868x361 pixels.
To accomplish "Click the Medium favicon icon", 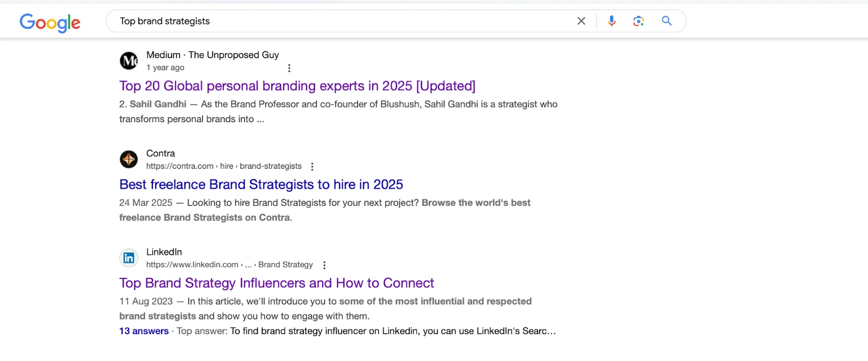I will pos(129,61).
